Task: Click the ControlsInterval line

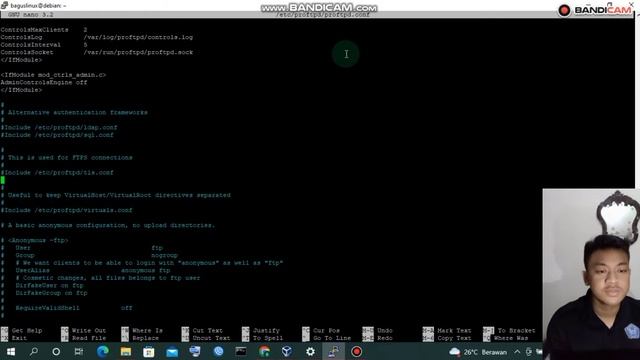Action: [x=44, y=45]
